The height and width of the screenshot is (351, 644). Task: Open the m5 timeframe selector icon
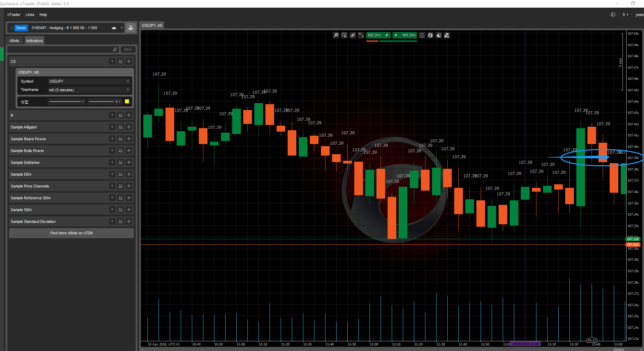(361, 35)
